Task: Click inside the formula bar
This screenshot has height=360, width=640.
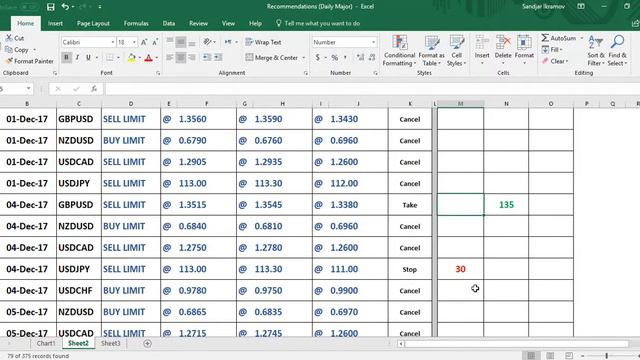Action: [371, 89]
